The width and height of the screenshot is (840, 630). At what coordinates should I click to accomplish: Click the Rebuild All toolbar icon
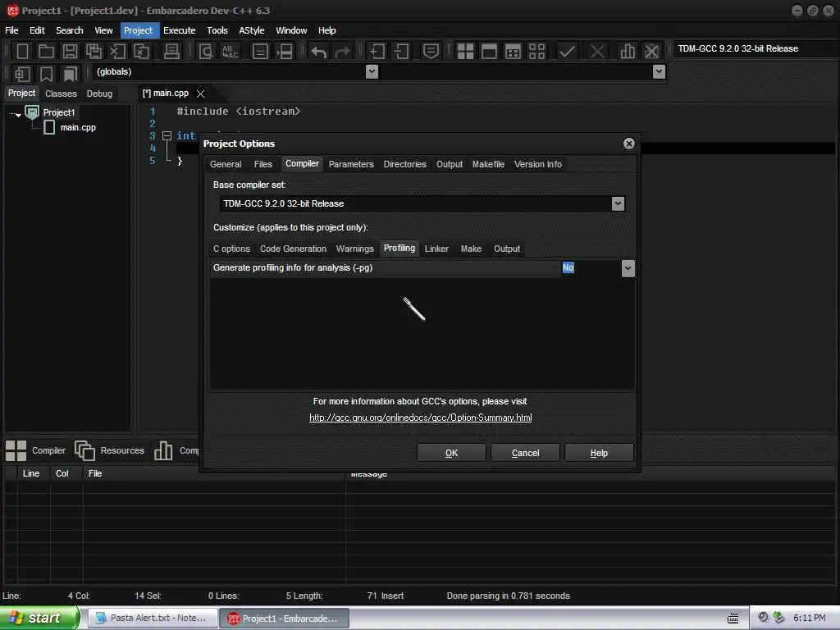[536, 52]
